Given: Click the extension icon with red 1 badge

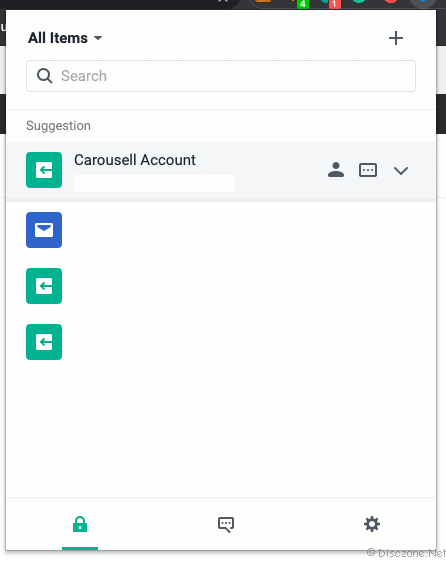Looking at the screenshot, I should (x=330, y=3).
